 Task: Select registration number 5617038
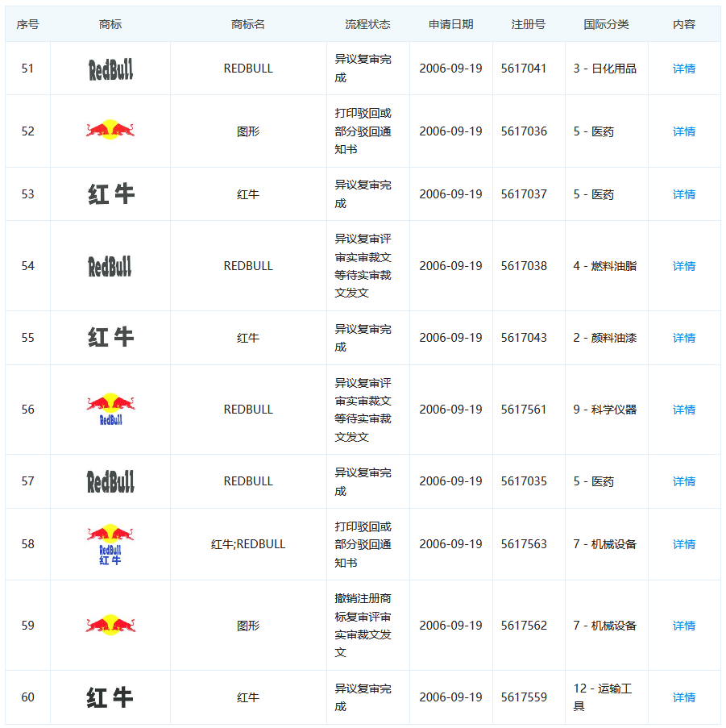coord(524,266)
